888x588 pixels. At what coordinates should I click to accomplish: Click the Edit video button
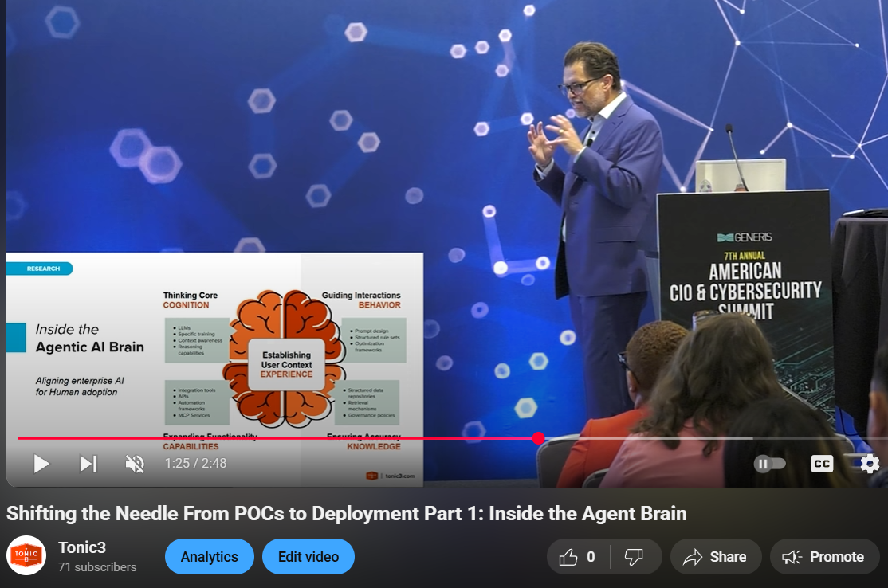point(308,557)
